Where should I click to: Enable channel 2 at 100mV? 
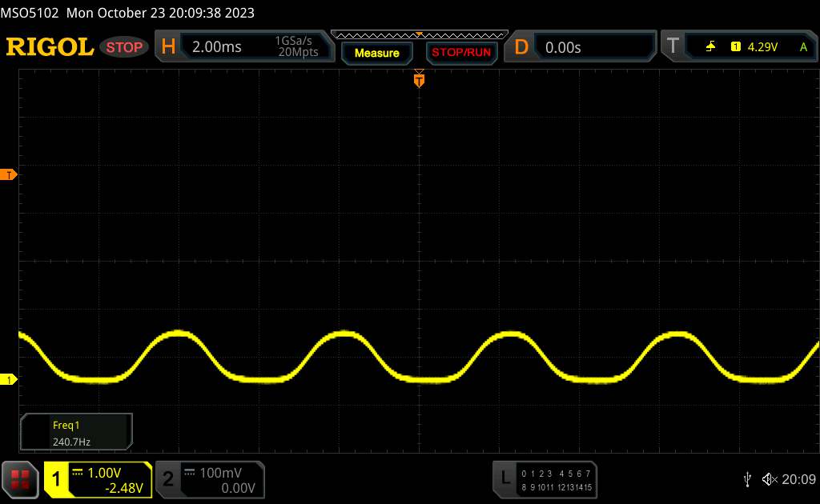[x=208, y=479]
